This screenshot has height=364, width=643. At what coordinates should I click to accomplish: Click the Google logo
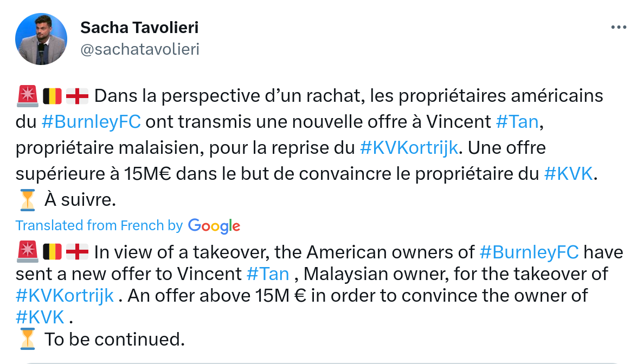214,226
